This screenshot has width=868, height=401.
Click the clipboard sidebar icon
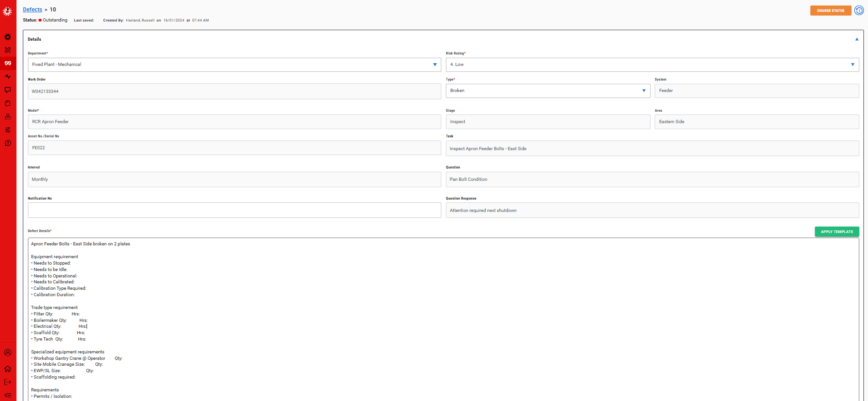(x=8, y=103)
